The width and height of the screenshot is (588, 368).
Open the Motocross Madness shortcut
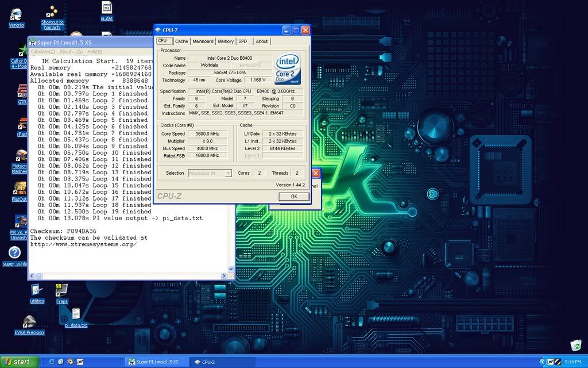click(20, 162)
